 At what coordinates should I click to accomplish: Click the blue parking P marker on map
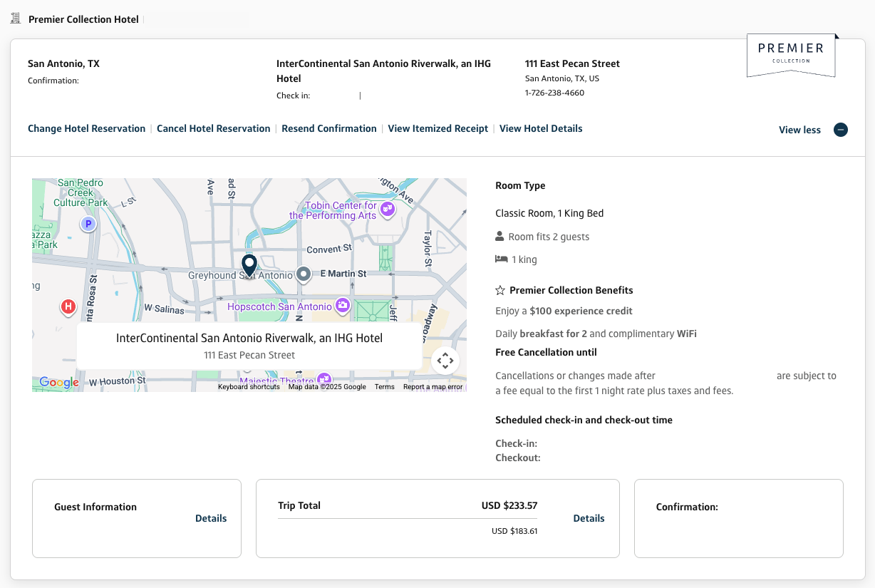[88, 225]
